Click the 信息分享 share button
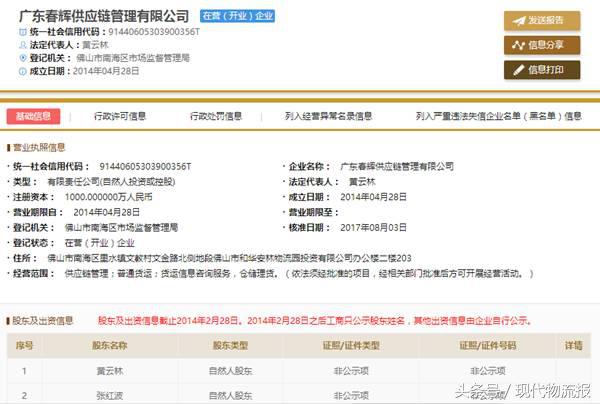 tap(542, 45)
